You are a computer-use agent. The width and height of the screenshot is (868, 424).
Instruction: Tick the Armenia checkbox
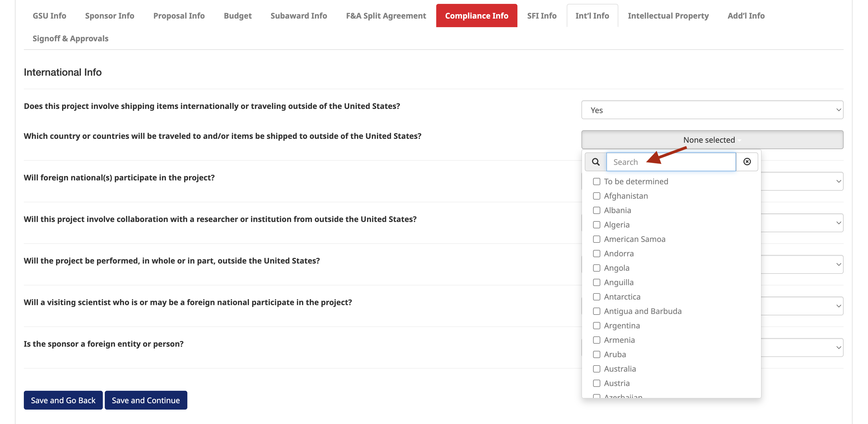point(596,340)
